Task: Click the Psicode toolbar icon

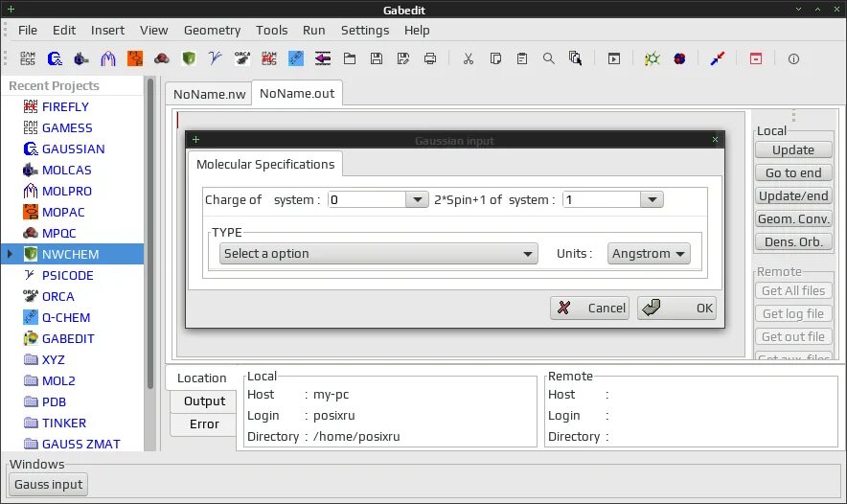Action: click(215, 58)
